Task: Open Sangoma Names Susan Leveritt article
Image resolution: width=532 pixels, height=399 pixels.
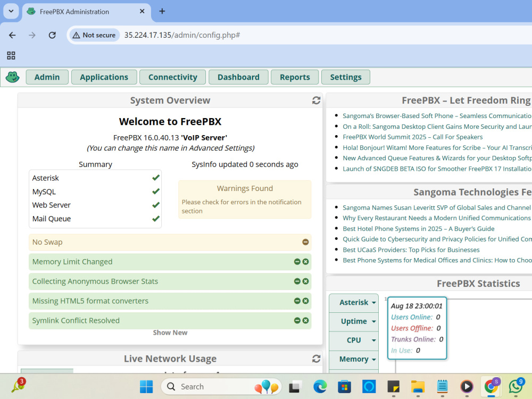Action: (437, 207)
